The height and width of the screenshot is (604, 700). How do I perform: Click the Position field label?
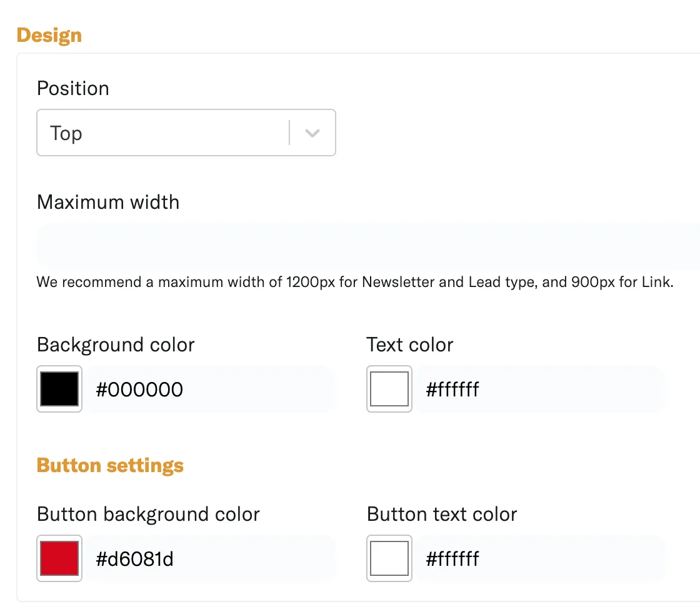coord(73,88)
